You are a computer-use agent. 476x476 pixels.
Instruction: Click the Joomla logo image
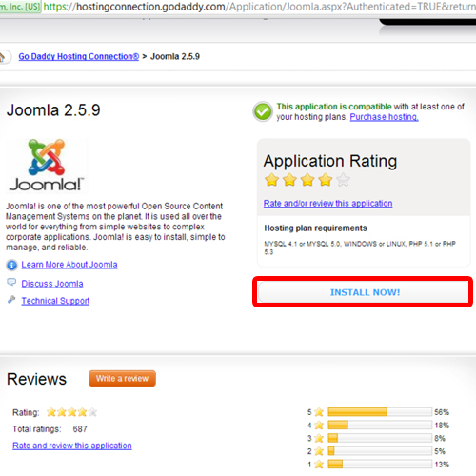pos(47,166)
